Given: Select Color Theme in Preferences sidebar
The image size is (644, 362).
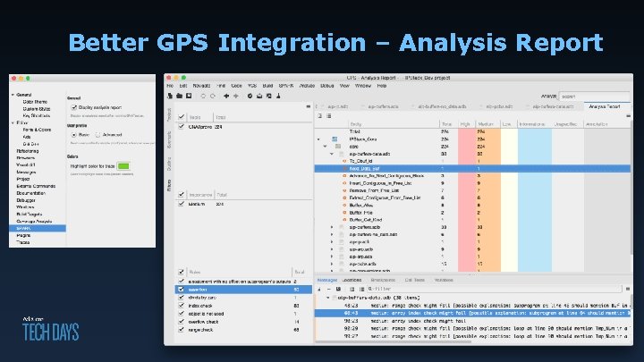Looking at the screenshot, I should (35, 102).
